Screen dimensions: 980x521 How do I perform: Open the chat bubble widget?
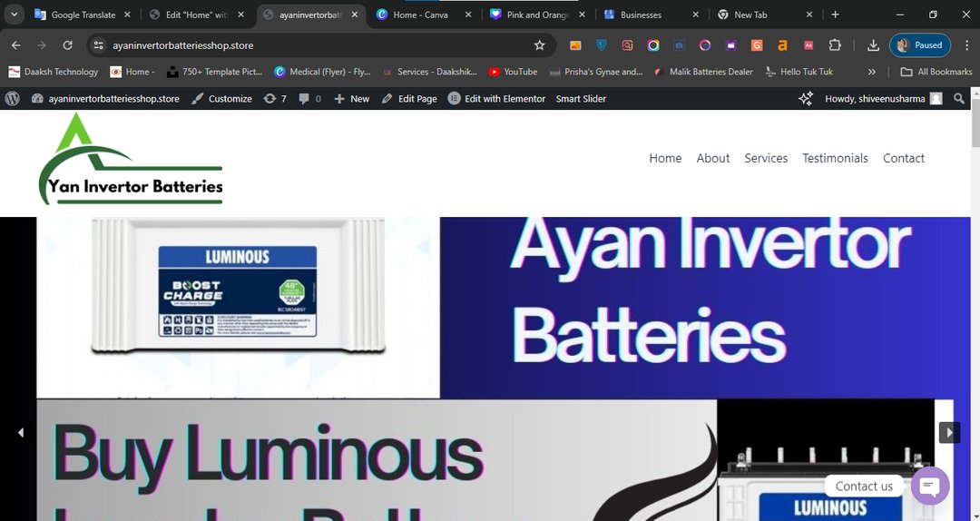point(929,486)
